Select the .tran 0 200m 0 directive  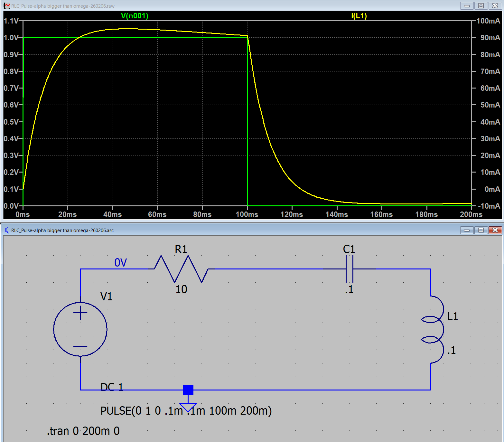[83, 431]
